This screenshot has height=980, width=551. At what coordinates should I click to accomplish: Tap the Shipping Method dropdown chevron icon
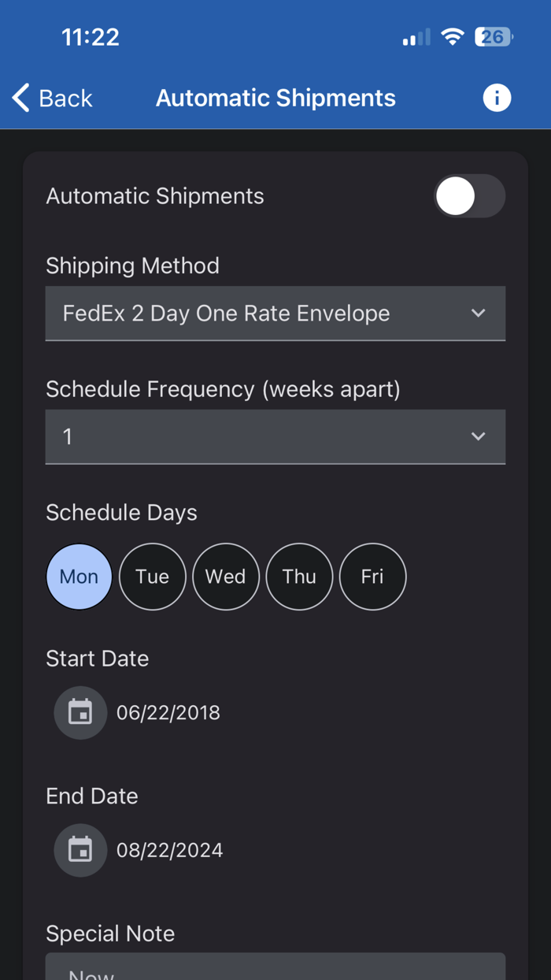[x=479, y=313]
